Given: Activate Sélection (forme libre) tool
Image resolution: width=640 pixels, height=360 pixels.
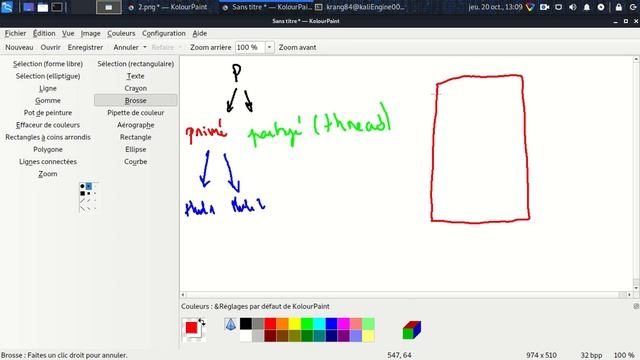Looking at the screenshot, I should [x=48, y=64].
